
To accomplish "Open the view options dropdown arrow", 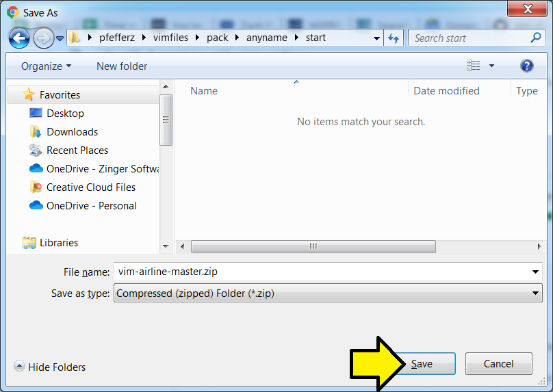I will click(491, 66).
